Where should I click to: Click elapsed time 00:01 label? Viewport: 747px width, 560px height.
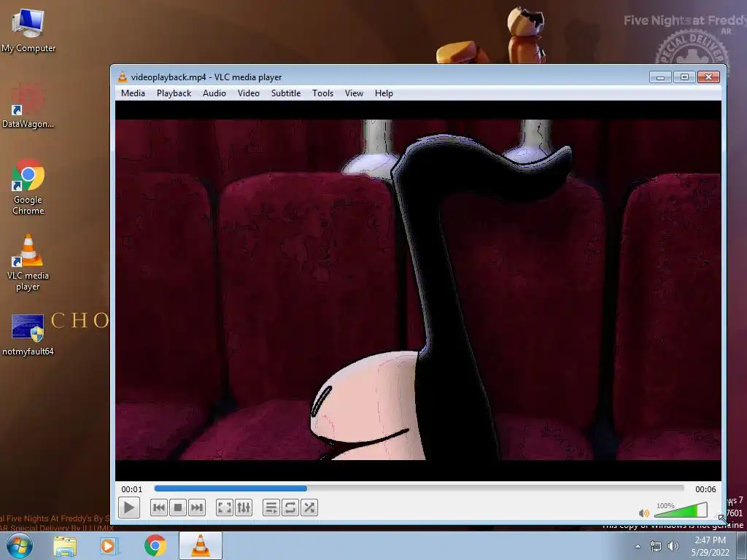click(131, 489)
